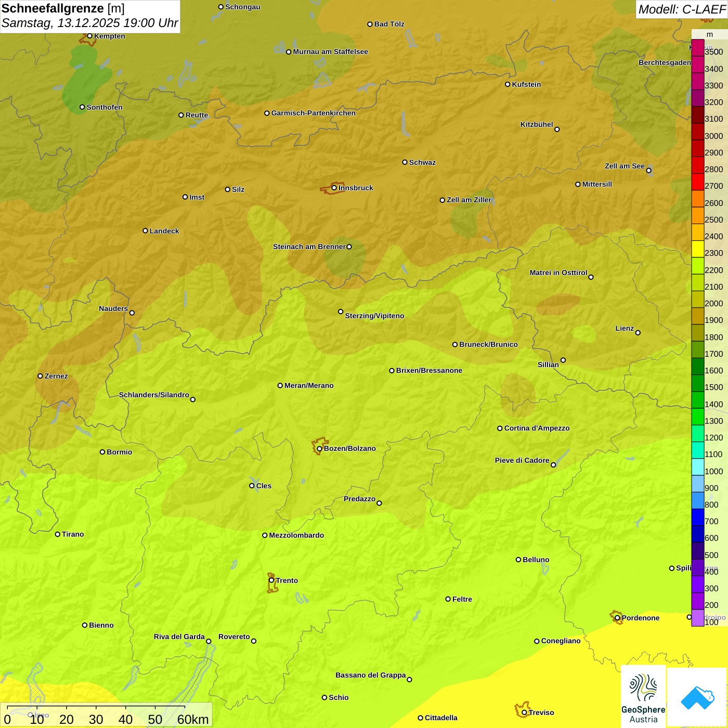Screen dimensions: 728x728
Task: Click the scale bar '60km' label
Action: coord(193,719)
